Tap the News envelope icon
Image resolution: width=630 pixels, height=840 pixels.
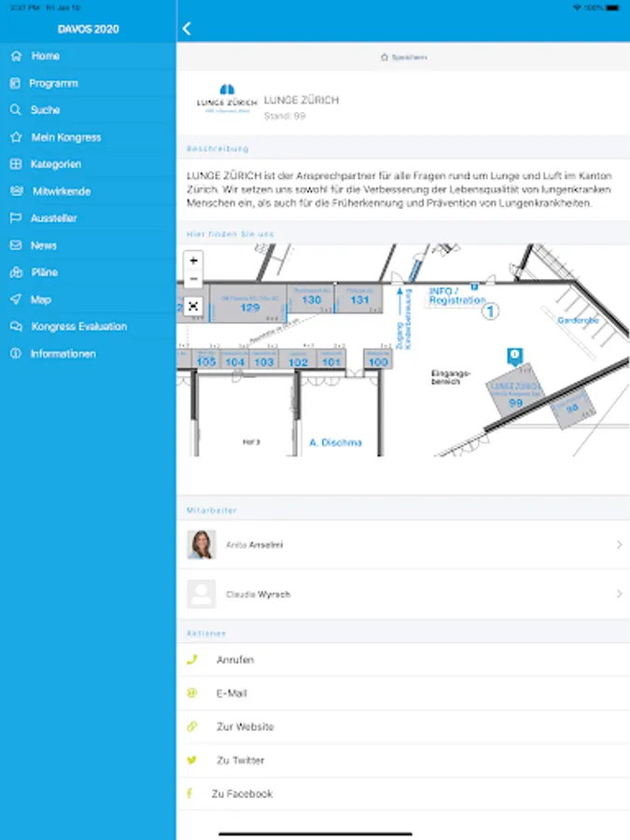tap(16, 245)
